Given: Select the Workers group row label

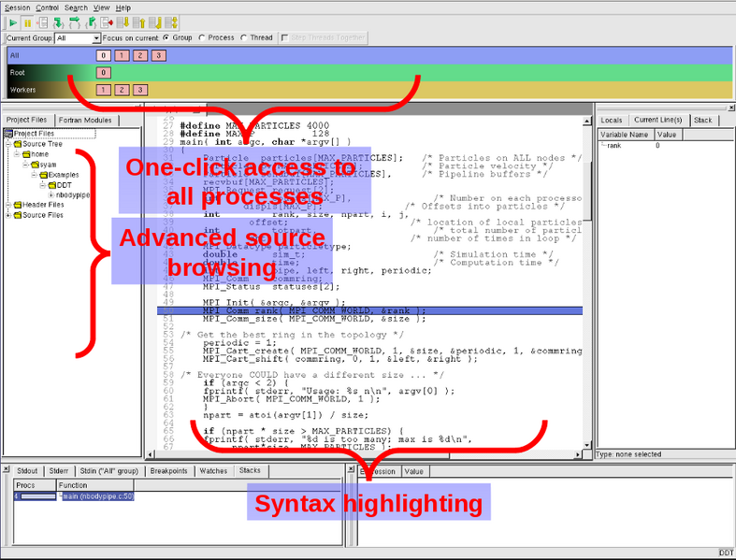Looking at the screenshot, I should coord(23,90).
